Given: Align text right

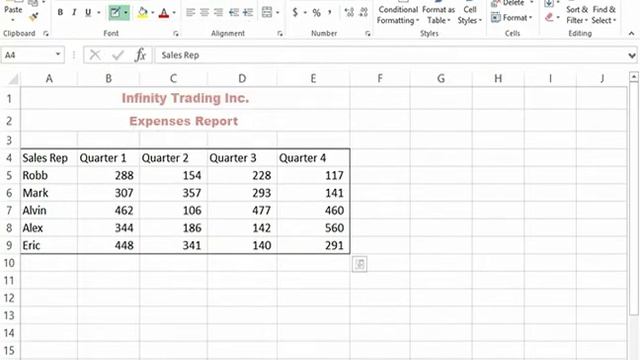Looking at the screenshot, I should 218,13.
